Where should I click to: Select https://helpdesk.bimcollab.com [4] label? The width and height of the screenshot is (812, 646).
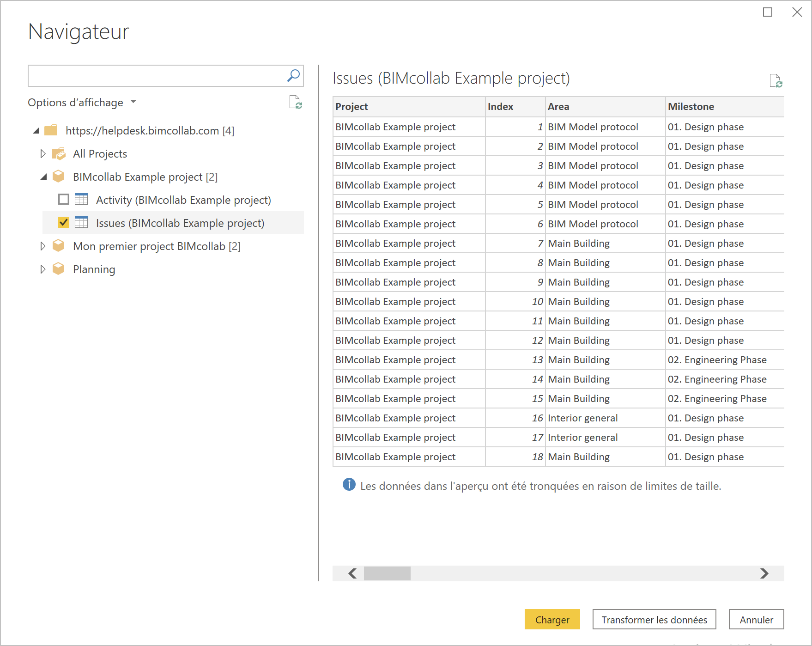click(x=150, y=131)
